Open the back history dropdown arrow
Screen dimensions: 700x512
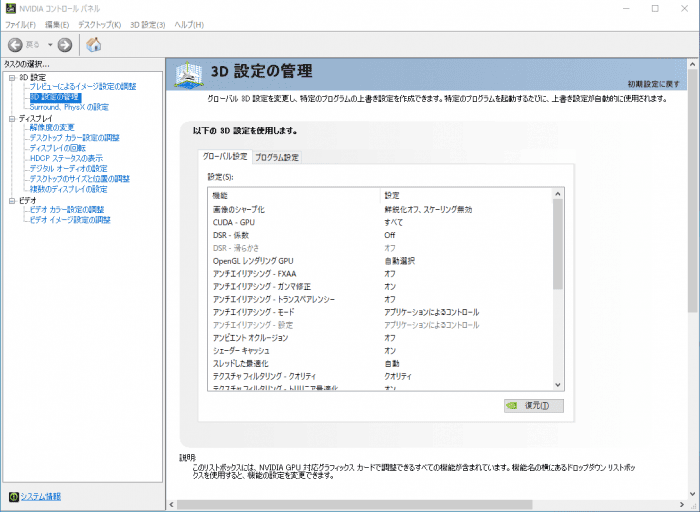pos(50,45)
